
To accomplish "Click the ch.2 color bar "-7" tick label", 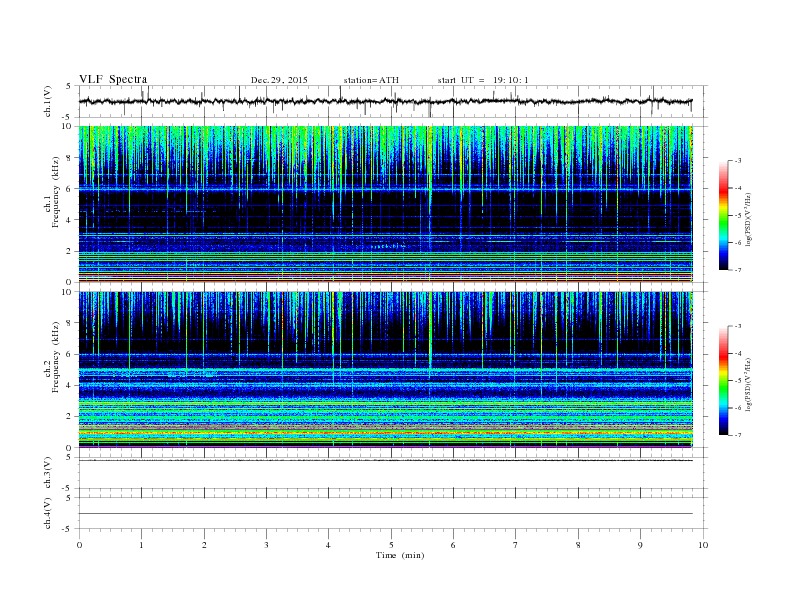I will [737, 435].
